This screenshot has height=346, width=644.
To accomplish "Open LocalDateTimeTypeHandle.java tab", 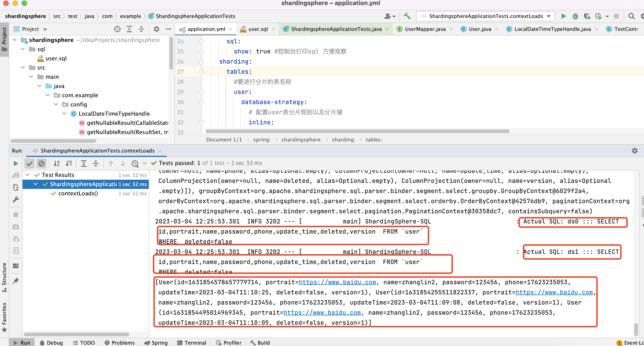I will 552,29.
